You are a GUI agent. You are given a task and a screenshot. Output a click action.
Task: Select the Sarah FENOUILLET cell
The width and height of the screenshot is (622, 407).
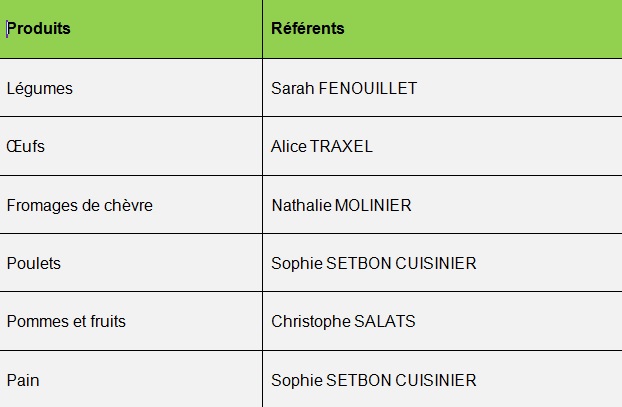point(442,88)
